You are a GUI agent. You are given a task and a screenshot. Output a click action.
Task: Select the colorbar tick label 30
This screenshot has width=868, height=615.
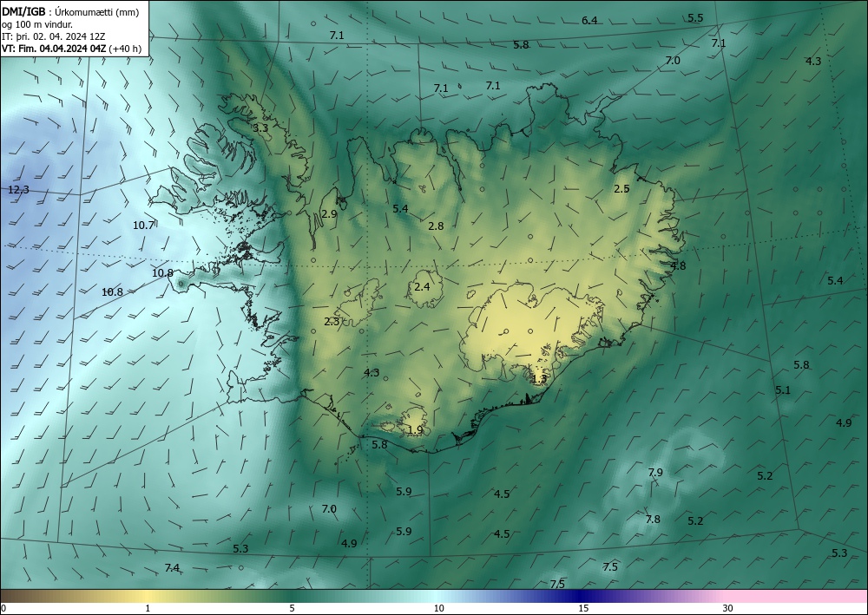pyautogui.click(x=727, y=609)
